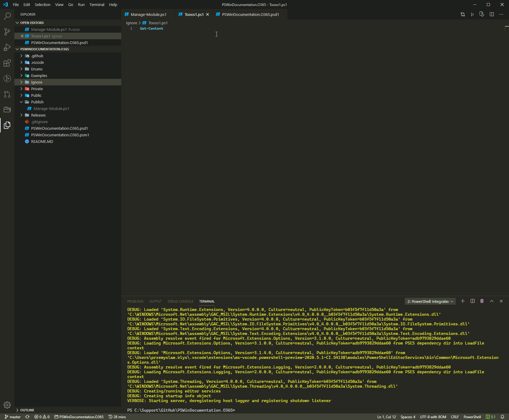The height and width of the screenshot is (420, 509).
Task: Open the Search view in activity bar
Action: click(7, 16)
